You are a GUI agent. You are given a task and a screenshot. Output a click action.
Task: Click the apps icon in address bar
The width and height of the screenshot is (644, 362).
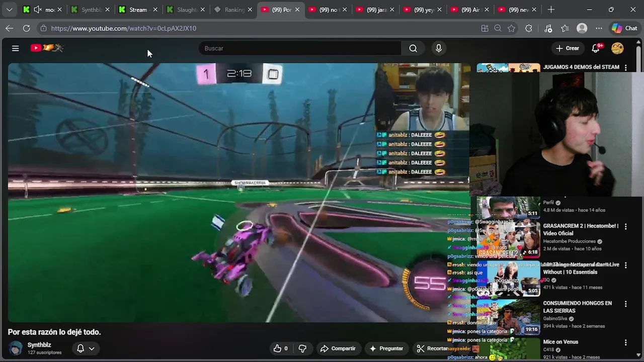[x=485, y=29]
